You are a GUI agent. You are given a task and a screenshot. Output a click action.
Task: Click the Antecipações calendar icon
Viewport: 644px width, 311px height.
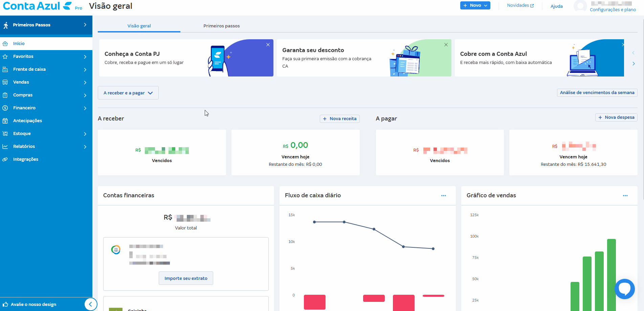[x=5, y=121]
